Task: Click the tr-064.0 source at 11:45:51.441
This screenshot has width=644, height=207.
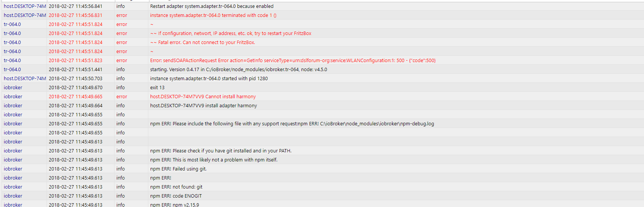Action: pyautogui.click(x=12, y=70)
